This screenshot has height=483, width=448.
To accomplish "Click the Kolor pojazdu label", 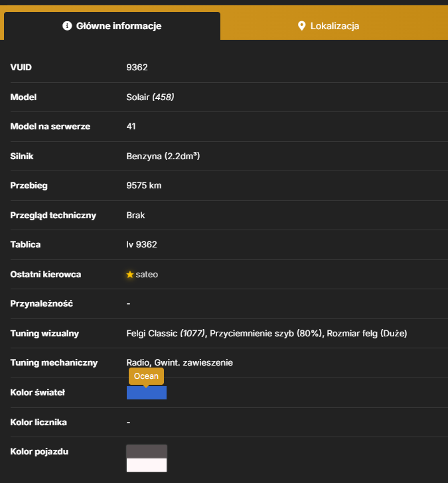I will (x=39, y=452).
